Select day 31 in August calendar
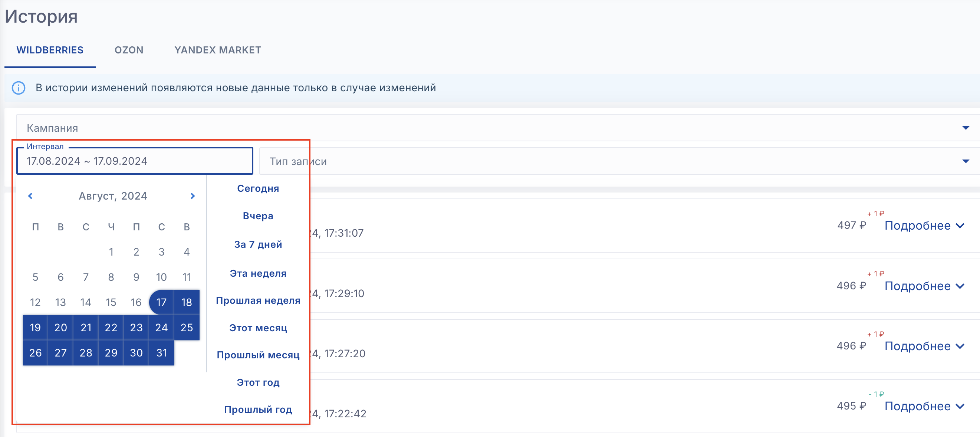The height and width of the screenshot is (437, 980). [161, 353]
